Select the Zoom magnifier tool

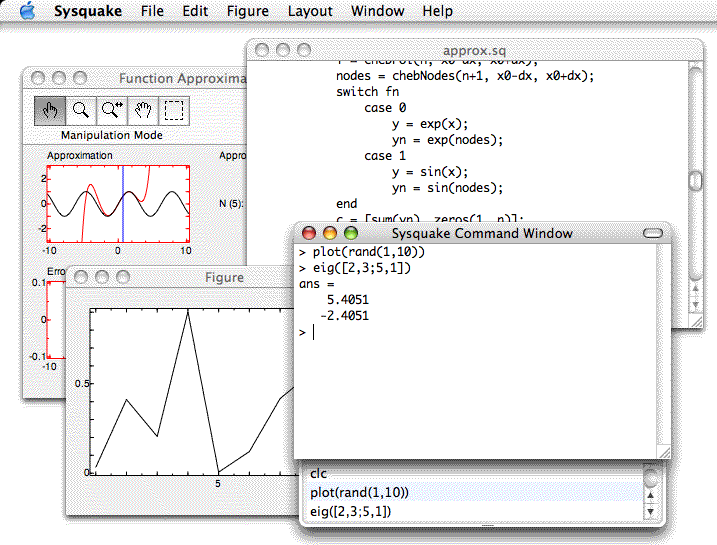click(x=81, y=111)
